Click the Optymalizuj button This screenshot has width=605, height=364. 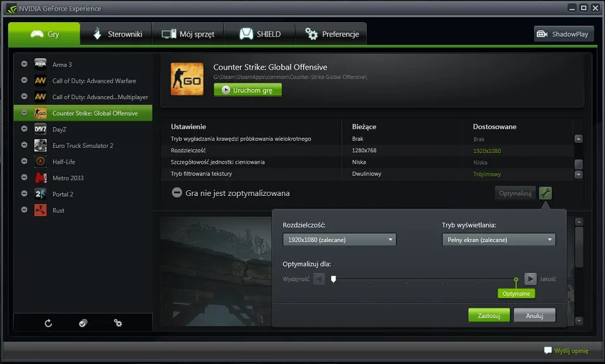click(x=515, y=193)
